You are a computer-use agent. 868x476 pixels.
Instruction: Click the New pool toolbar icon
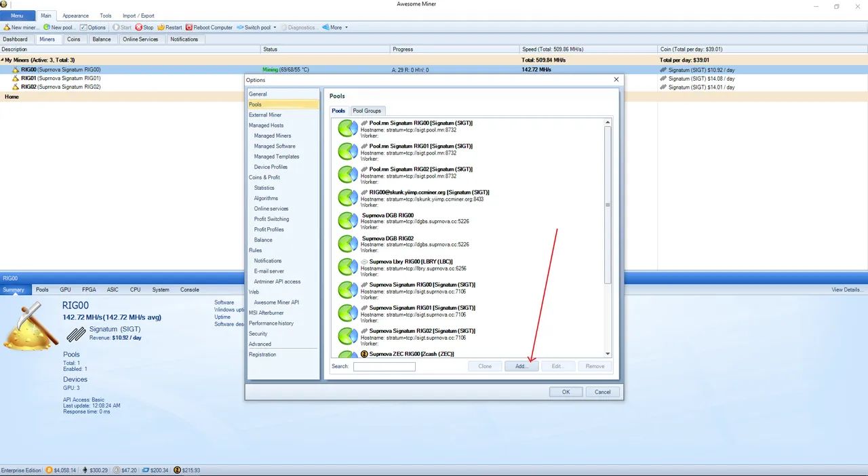47,27
